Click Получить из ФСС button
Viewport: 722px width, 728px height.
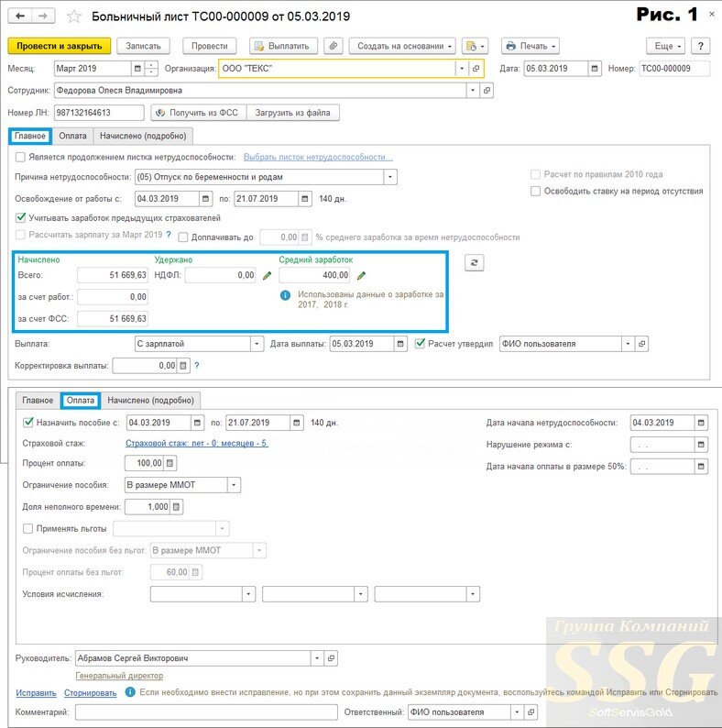coord(199,113)
